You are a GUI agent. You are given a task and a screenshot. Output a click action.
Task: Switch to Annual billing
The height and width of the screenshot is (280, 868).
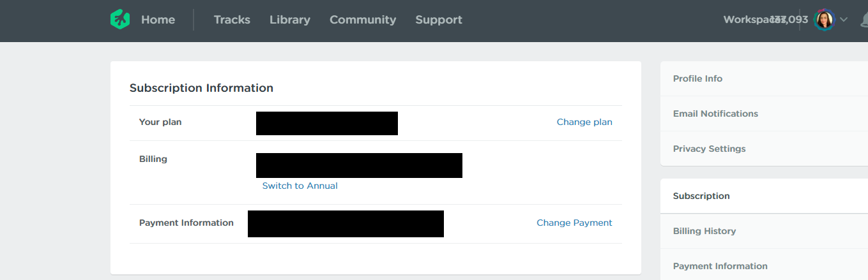pyautogui.click(x=300, y=186)
